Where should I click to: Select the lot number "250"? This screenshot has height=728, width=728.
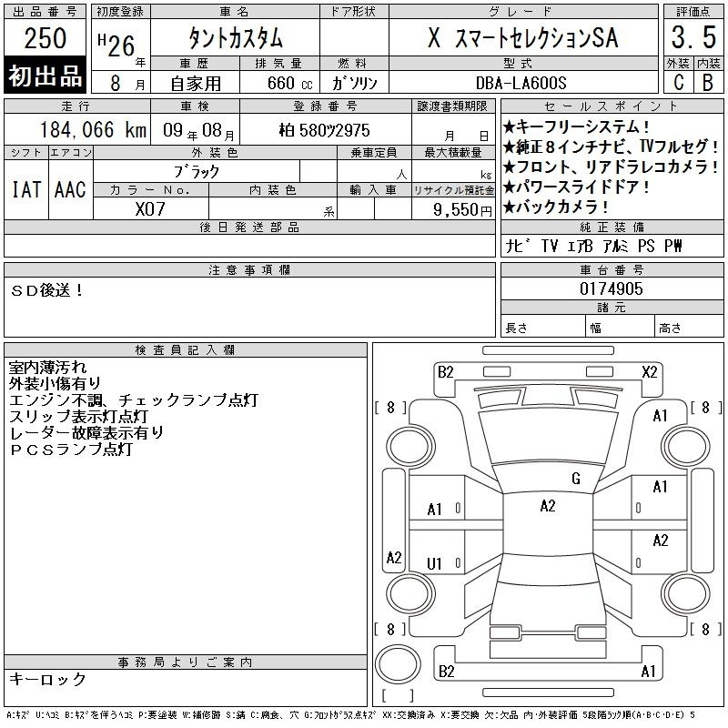coord(45,38)
